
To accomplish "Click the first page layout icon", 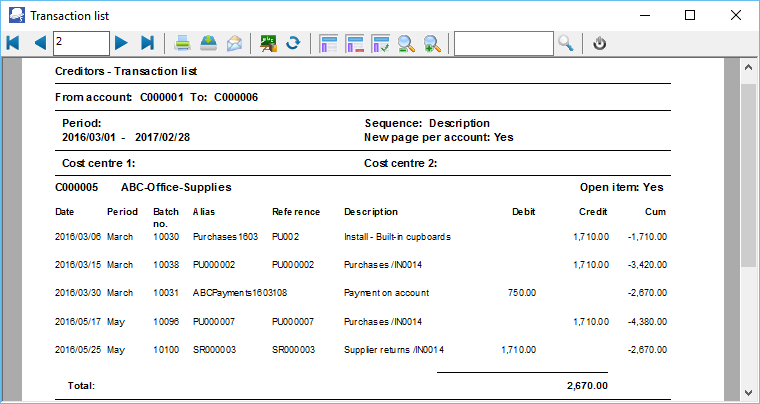I will click(329, 43).
